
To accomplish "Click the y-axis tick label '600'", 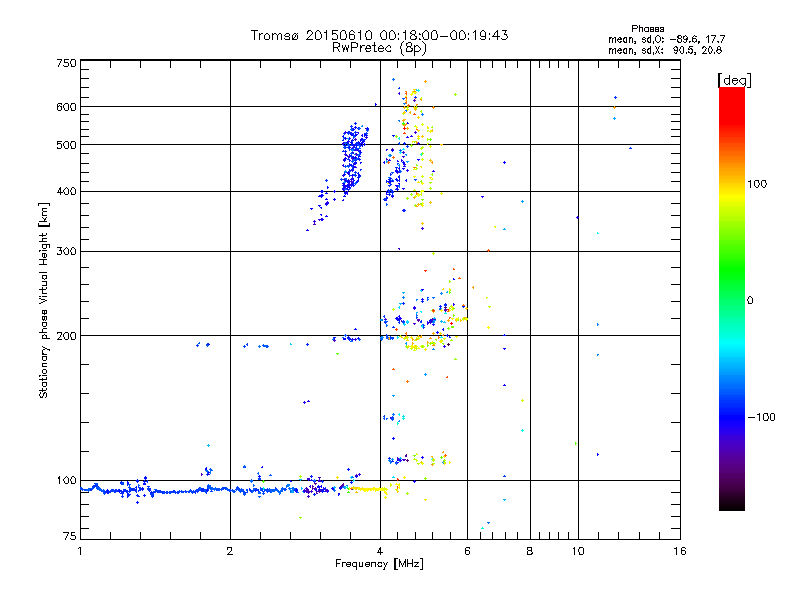I will click(x=66, y=107).
